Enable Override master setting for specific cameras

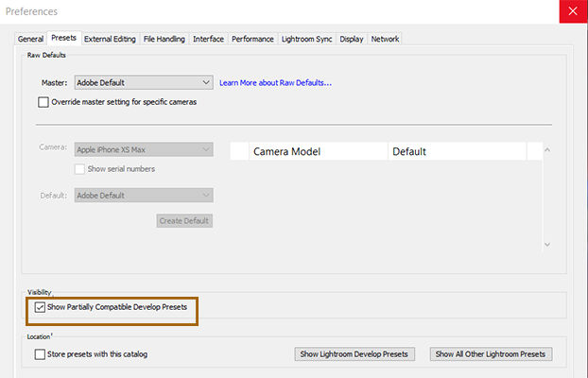tap(43, 102)
